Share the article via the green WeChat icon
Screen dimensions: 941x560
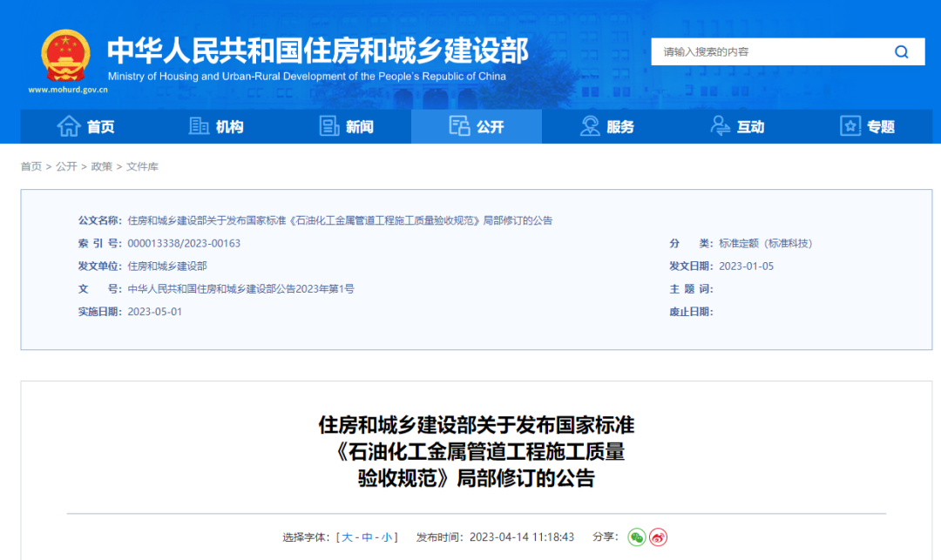click(638, 537)
